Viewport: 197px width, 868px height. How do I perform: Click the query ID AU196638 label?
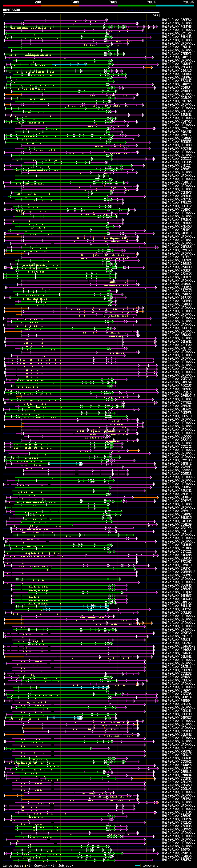(x=11, y=10)
